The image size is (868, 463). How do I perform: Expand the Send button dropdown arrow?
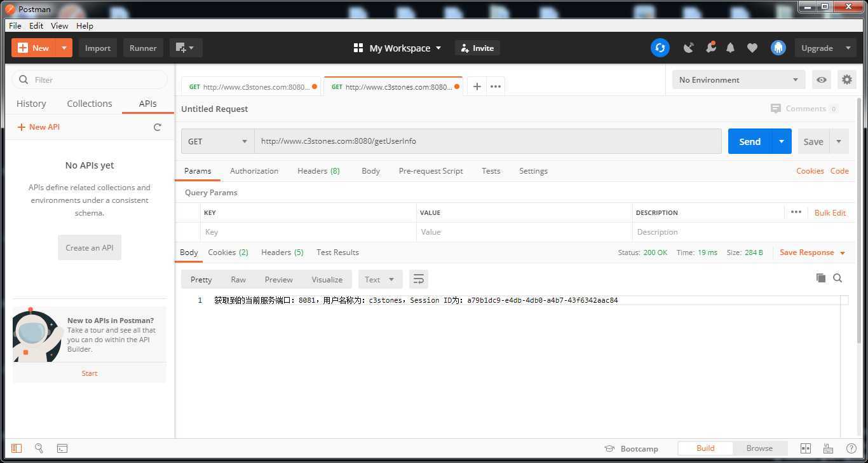[782, 141]
